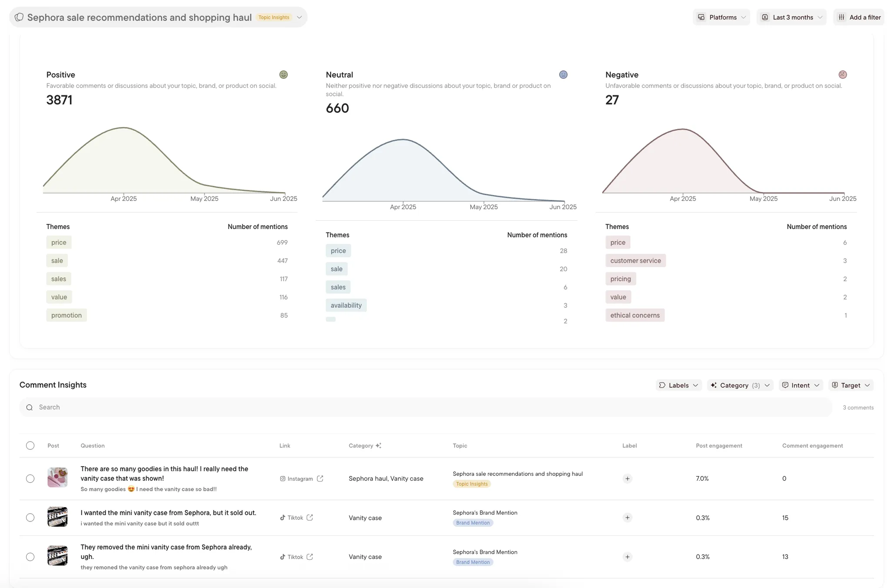Click the sparkle icon beside Category column header
The width and height of the screenshot is (890, 588).
coord(379,445)
